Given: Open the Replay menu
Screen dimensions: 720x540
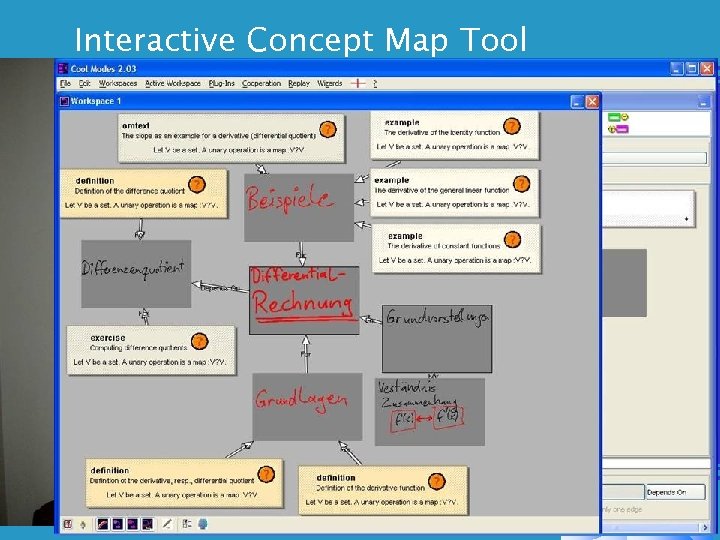Looking at the screenshot, I should (299, 84).
